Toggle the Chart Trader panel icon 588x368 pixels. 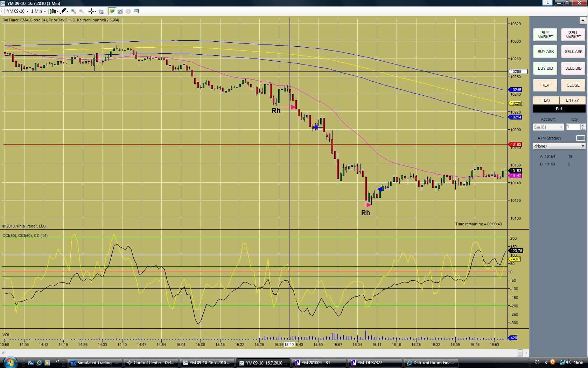coord(112,11)
